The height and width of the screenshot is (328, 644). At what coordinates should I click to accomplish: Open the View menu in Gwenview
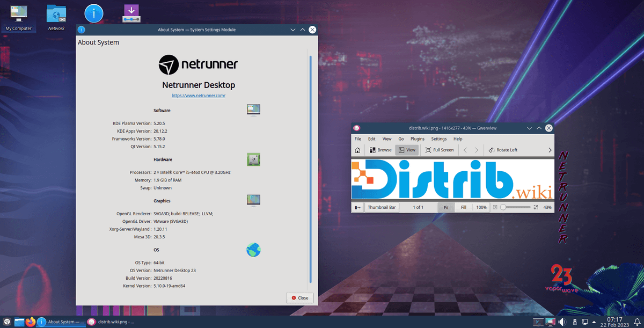(x=386, y=139)
